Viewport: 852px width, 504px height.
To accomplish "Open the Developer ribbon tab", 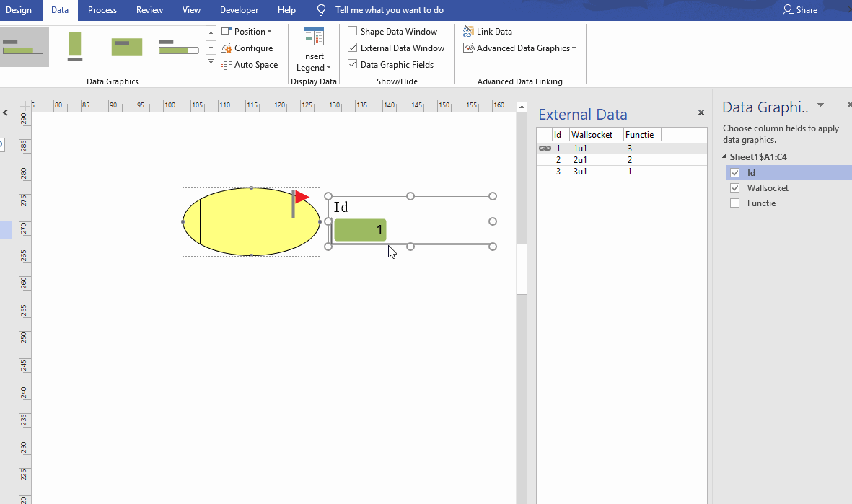I will pyautogui.click(x=239, y=10).
